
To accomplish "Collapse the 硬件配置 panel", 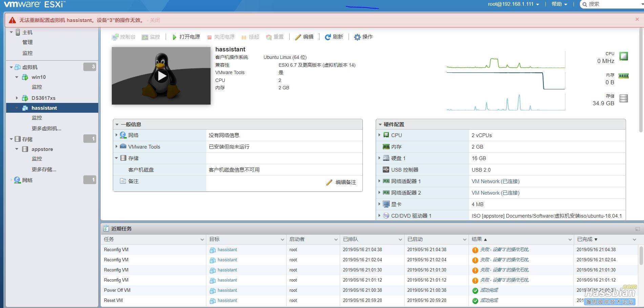I will [x=380, y=124].
